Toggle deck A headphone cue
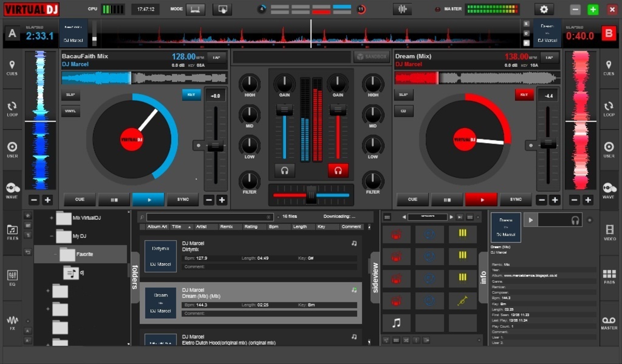Image resolution: width=622 pixels, height=364 pixels. [285, 170]
